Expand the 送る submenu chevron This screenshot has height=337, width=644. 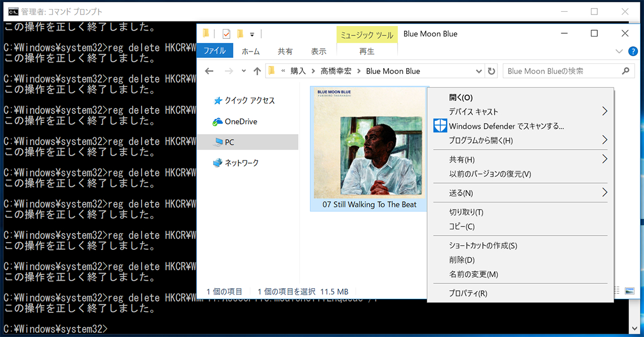coord(605,193)
